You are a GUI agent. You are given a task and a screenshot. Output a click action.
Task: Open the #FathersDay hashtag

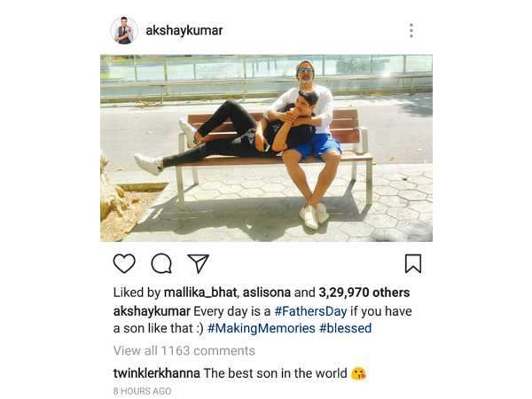[x=310, y=311]
